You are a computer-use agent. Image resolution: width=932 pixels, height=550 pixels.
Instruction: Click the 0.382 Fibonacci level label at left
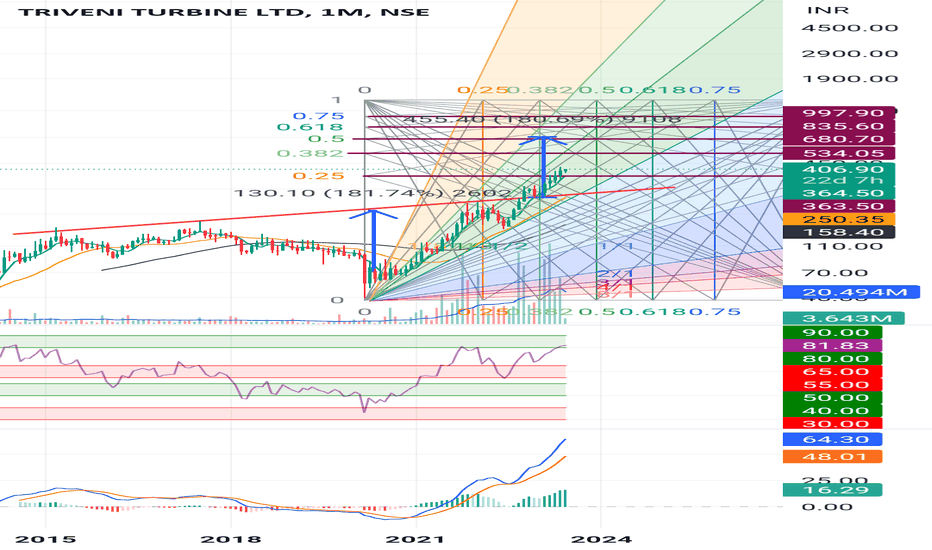310,154
